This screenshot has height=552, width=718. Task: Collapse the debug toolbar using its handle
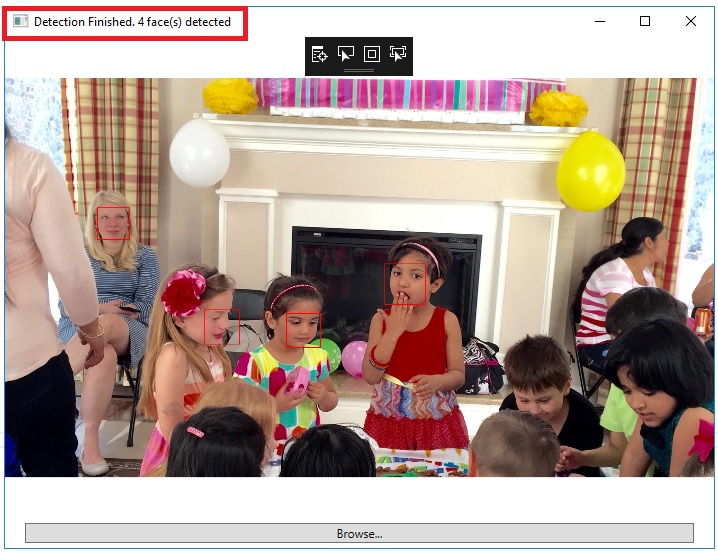pos(359,71)
